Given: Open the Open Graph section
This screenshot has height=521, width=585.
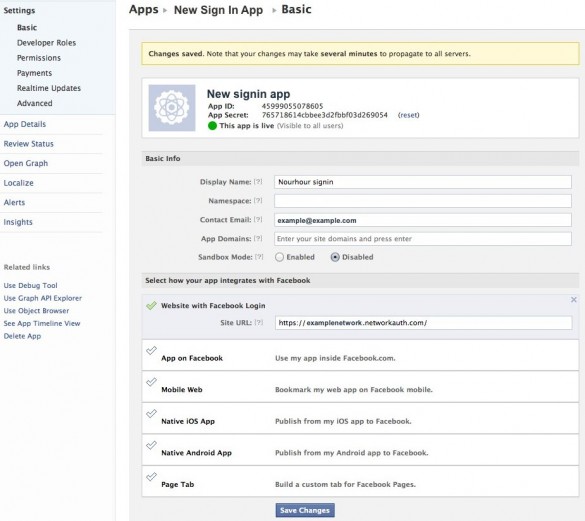Looking at the screenshot, I should pyautogui.click(x=26, y=163).
